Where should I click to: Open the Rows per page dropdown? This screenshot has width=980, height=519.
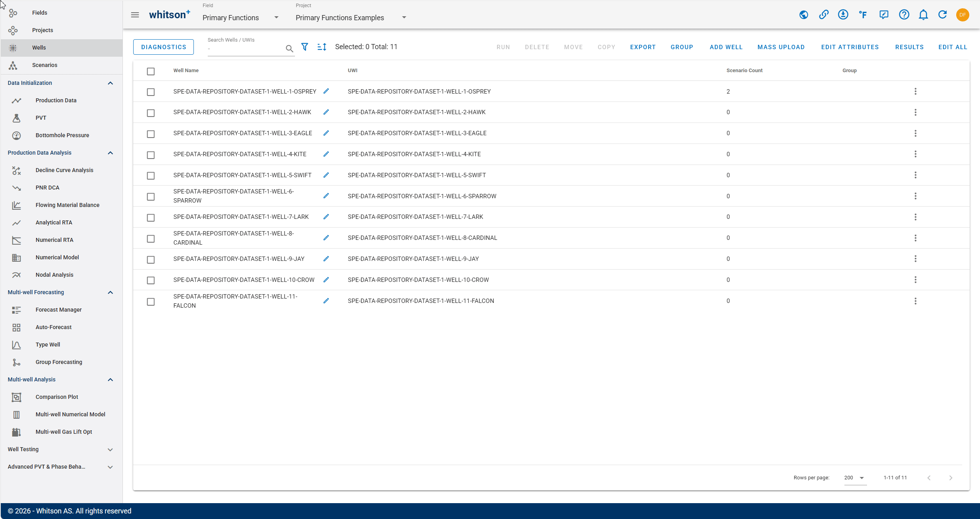[x=855, y=478]
